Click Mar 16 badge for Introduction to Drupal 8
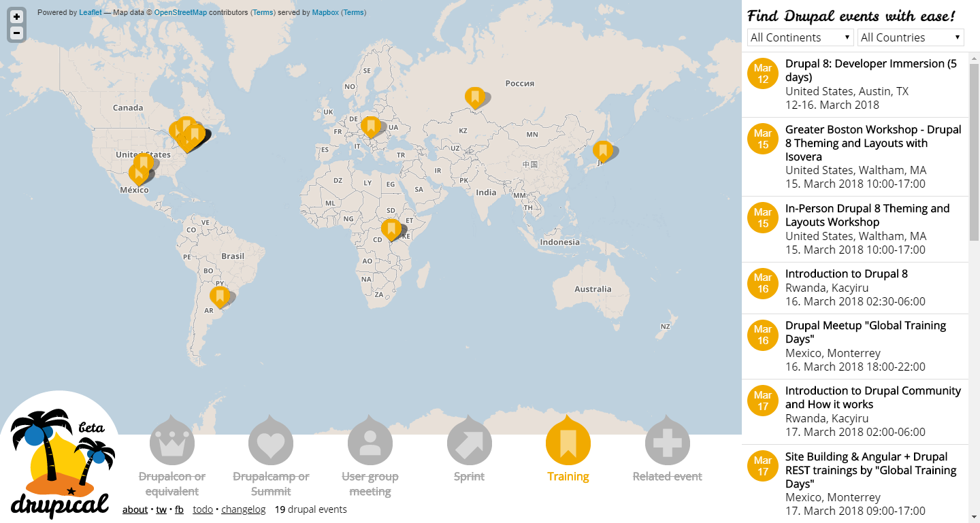Viewport: 980px width, 523px height. [x=763, y=283]
